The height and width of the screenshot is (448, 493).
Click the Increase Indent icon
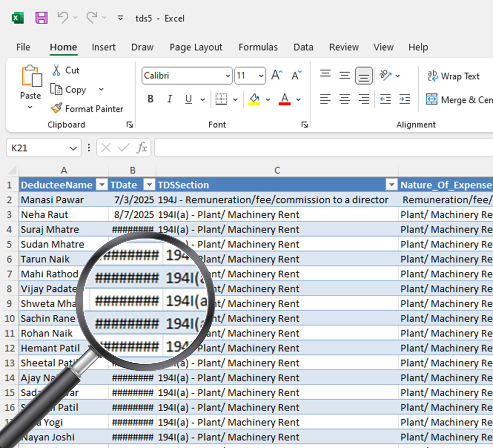[404, 99]
